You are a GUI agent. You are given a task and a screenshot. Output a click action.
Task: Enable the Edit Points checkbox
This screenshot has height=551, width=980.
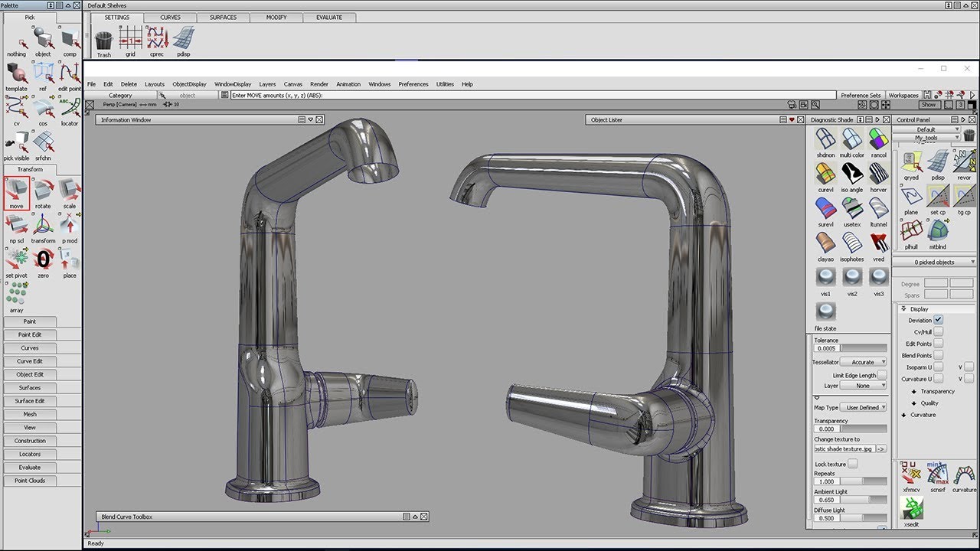pyautogui.click(x=938, y=344)
